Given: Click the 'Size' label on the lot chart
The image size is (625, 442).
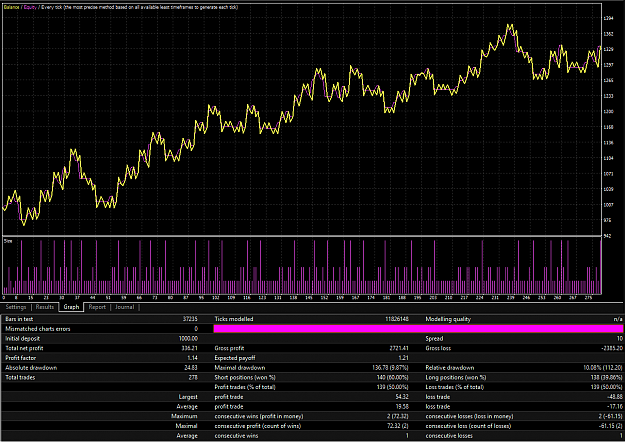Looking at the screenshot, I should coord(8,241).
